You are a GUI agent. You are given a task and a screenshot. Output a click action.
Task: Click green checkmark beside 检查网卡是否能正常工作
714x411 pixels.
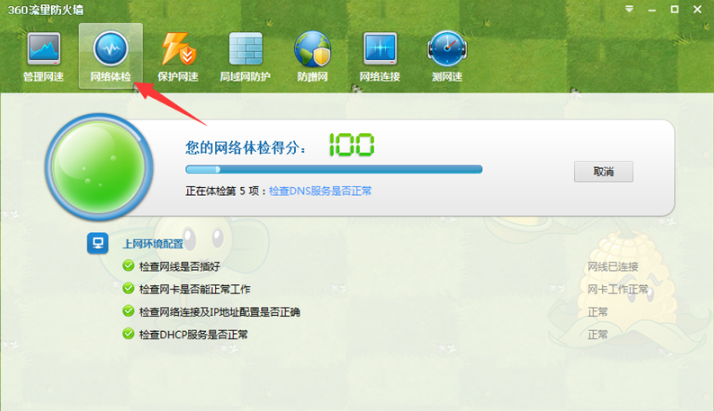[127, 289]
